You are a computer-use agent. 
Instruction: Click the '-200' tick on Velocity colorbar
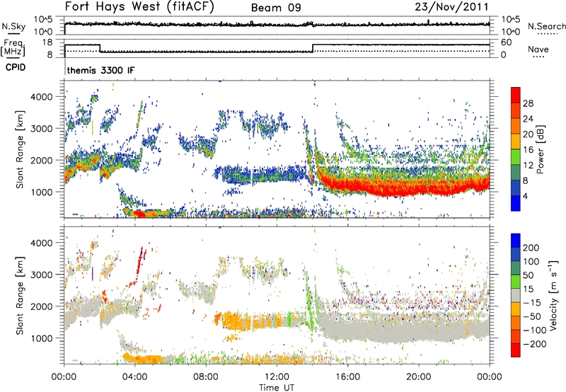(x=535, y=344)
